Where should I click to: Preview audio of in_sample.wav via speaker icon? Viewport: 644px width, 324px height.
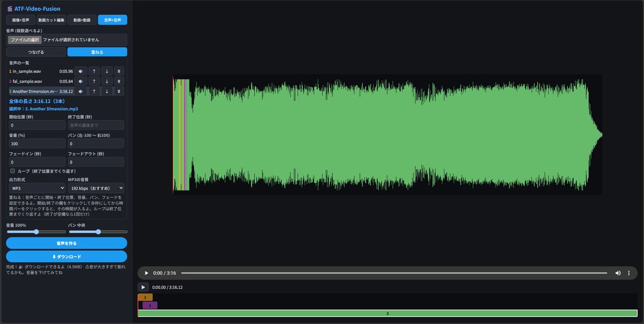coord(80,71)
